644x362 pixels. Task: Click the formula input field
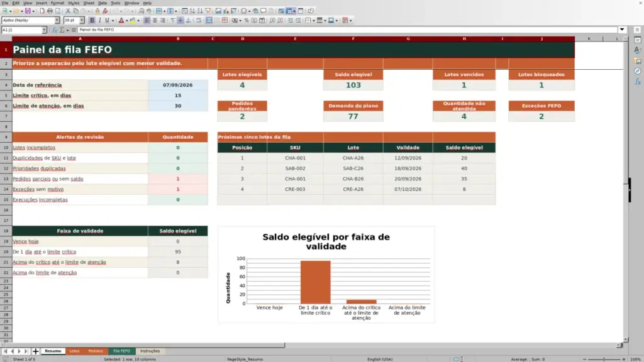pyautogui.click(x=347, y=30)
